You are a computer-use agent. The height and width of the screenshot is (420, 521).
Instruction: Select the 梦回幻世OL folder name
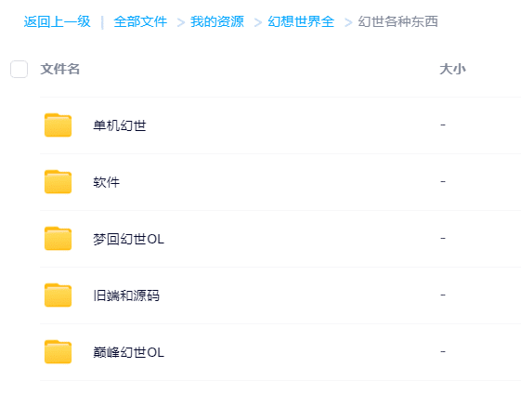(128, 239)
